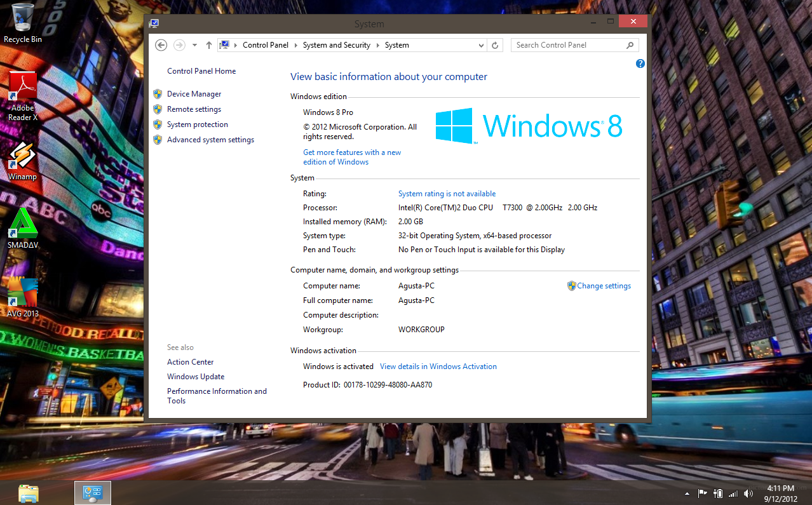Open Performance Information and Tools

(x=217, y=396)
